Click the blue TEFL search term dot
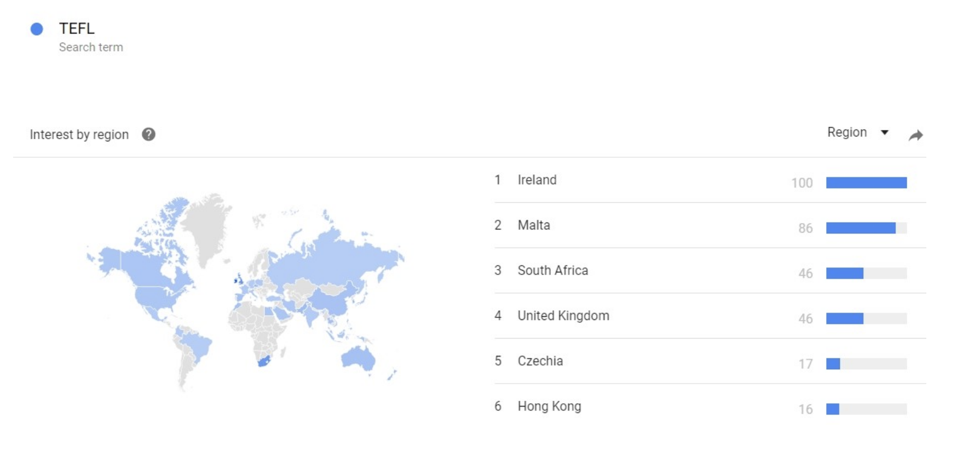The width and height of the screenshot is (980, 457). [37, 29]
